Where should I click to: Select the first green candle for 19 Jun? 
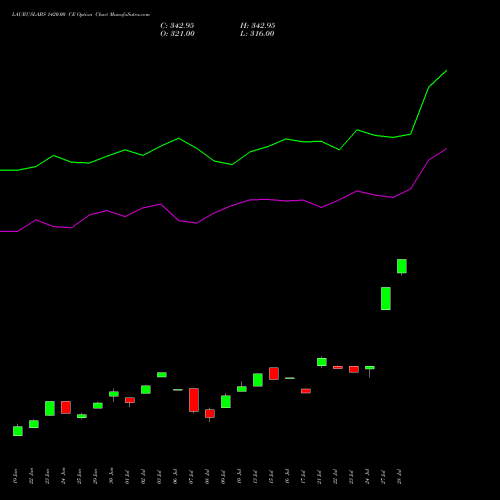point(18,431)
